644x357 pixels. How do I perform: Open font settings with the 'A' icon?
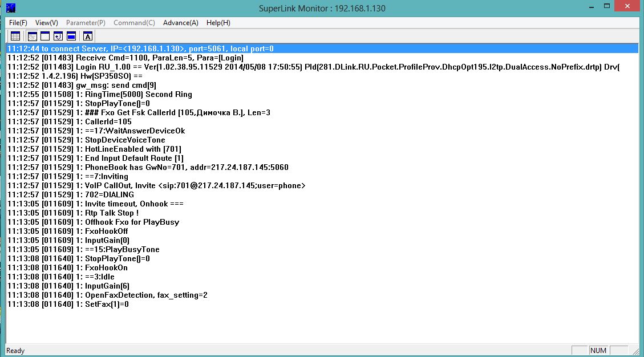click(88, 36)
